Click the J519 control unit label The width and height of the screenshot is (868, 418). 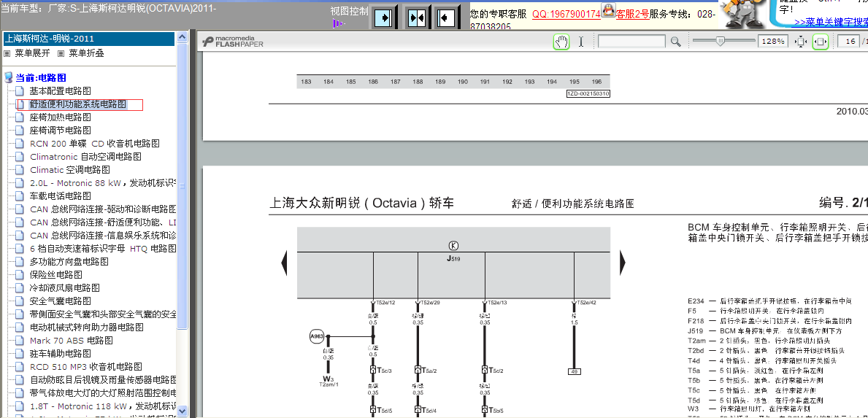pos(453,258)
